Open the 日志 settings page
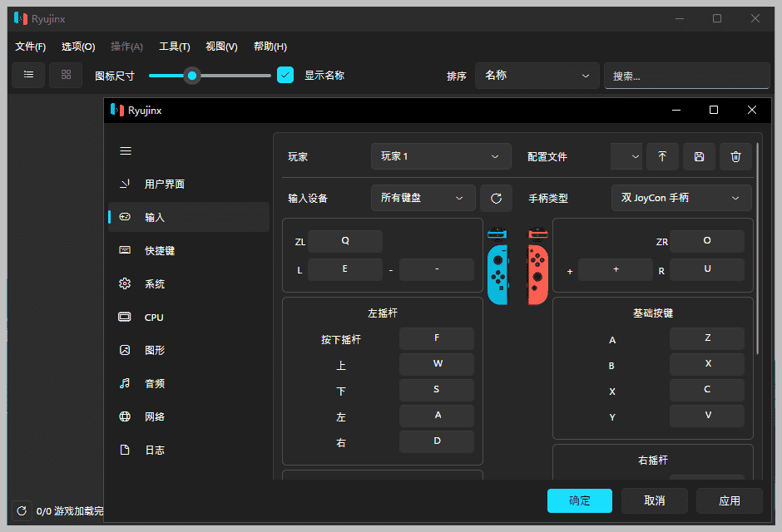 [189, 451]
